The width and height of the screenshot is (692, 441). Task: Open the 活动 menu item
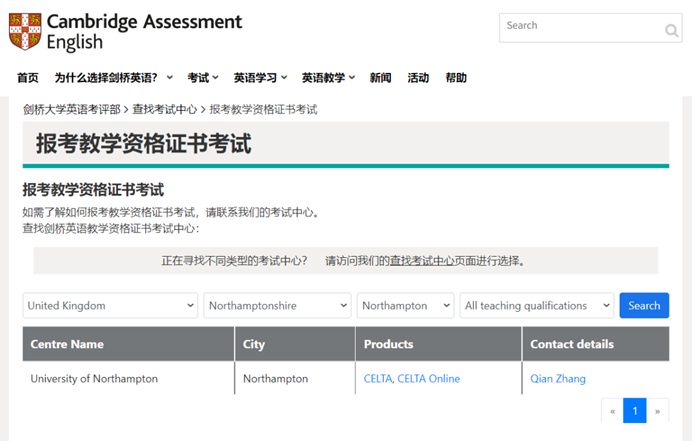[418, 78]
